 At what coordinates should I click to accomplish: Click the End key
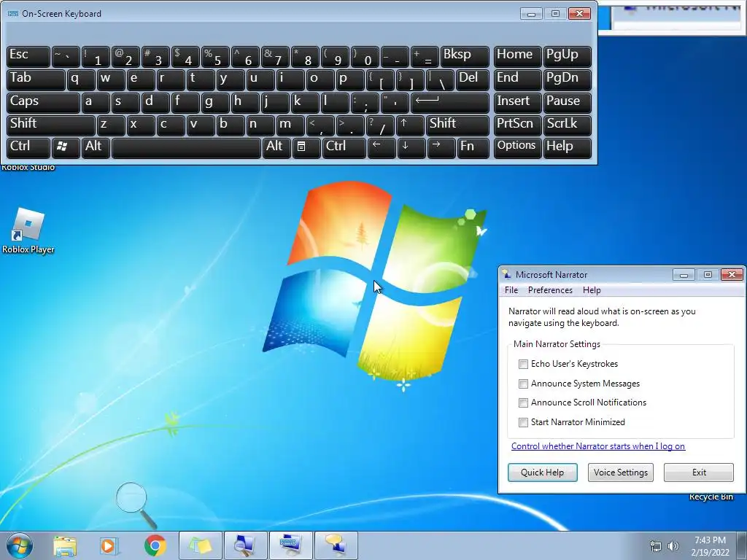point(517,79)
